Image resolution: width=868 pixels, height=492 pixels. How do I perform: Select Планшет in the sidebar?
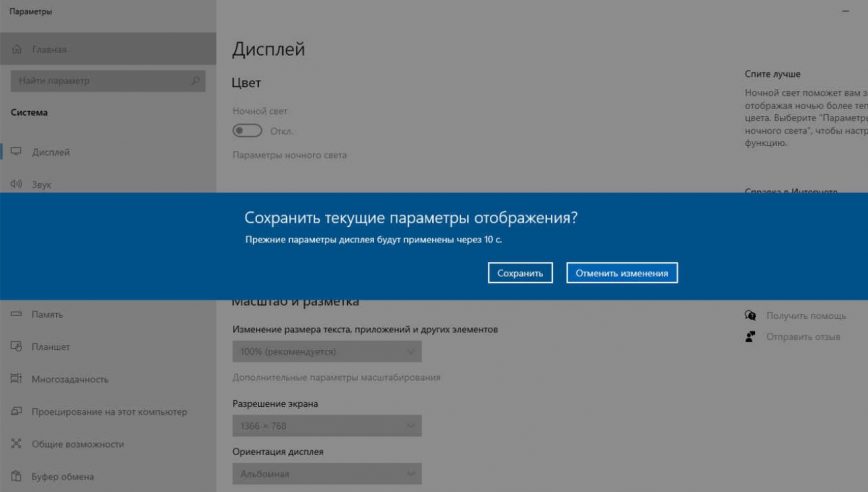108,346
